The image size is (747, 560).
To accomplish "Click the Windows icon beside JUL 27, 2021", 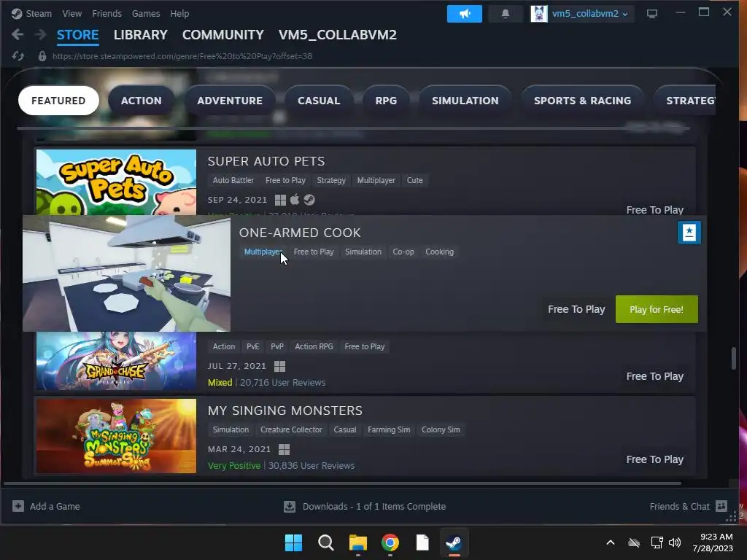I will 280,366.
